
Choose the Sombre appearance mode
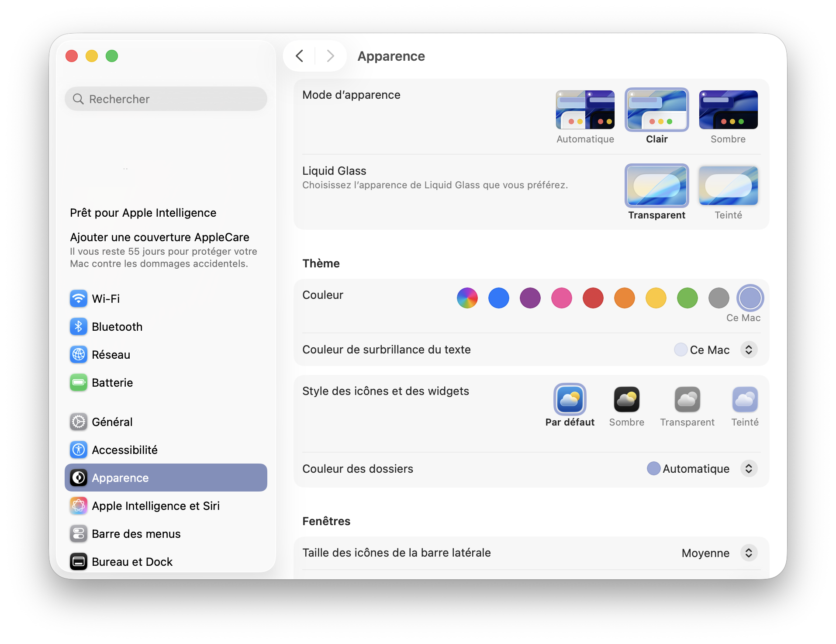[x=728, y=110]
